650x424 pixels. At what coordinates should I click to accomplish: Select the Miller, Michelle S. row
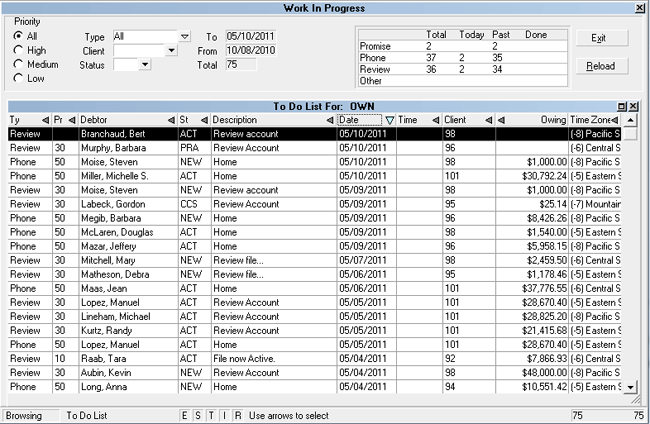(315, 176)
